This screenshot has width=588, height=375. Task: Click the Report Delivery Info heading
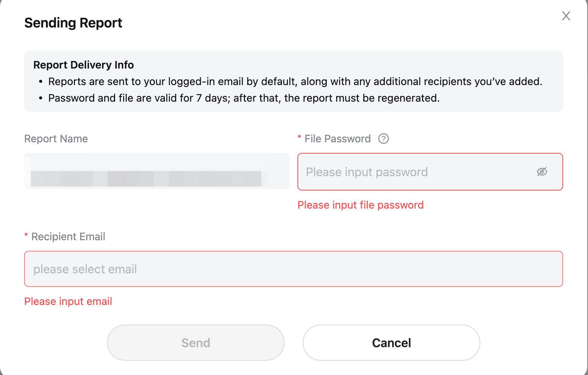(84, 65)
